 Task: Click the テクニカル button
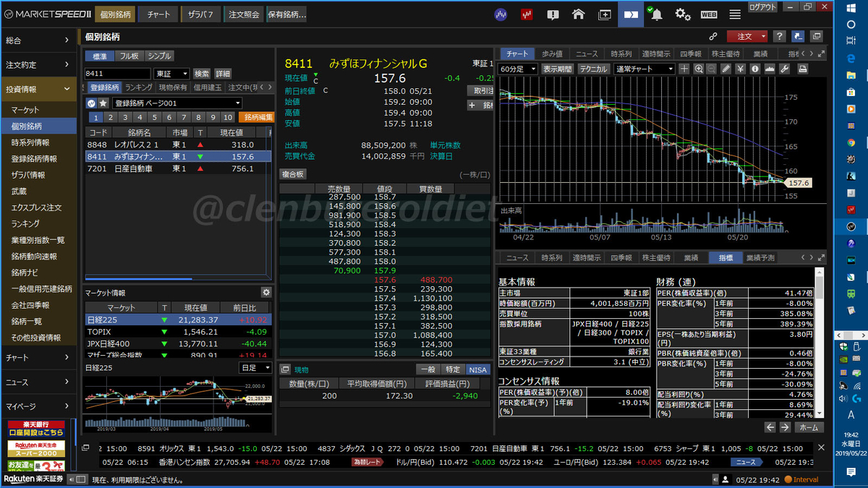(593, 69)
